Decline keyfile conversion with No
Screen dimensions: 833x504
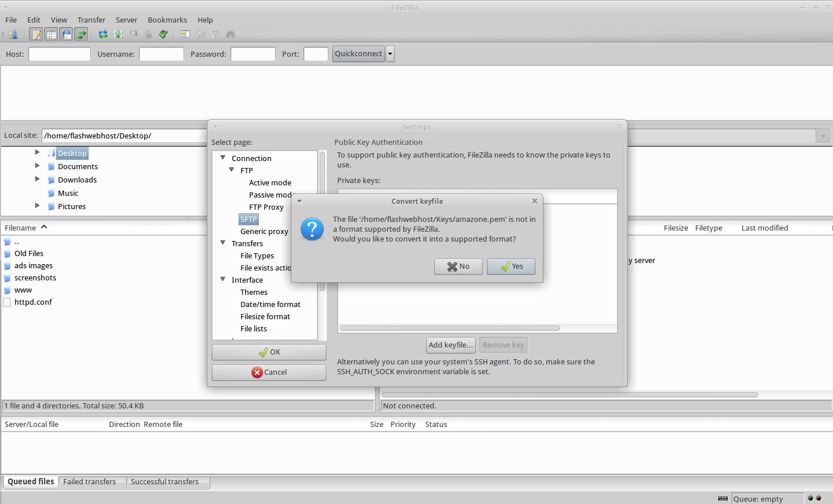[458, 266]
